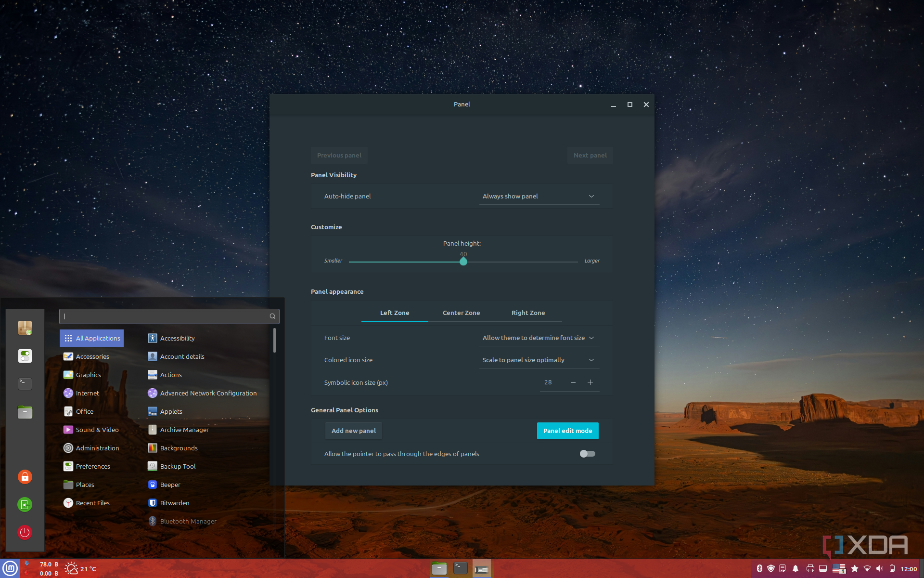
Task: Click the printer tray icon
Action: 810,569
